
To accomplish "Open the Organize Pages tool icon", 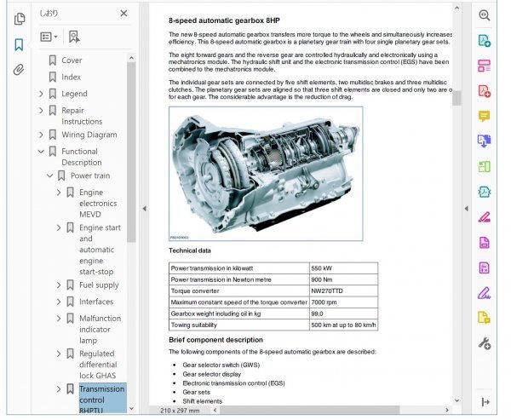I will coord(484,66).
